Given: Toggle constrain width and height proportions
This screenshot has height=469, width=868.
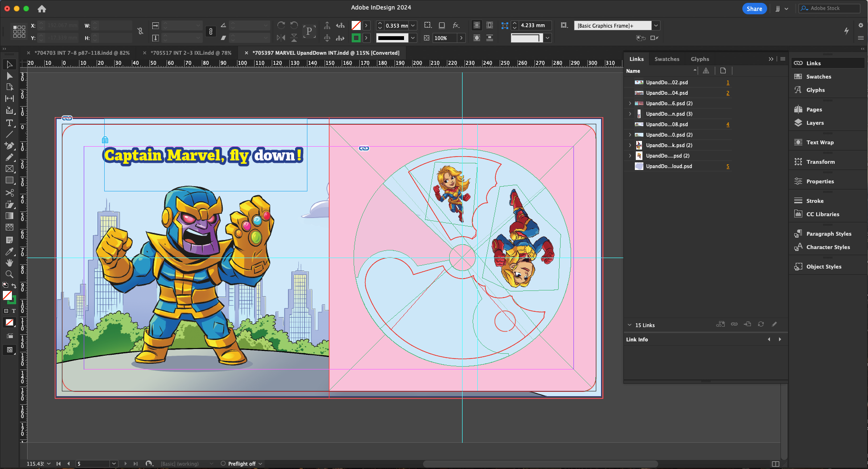Looking at the screenshot, I should pos(140,31).
